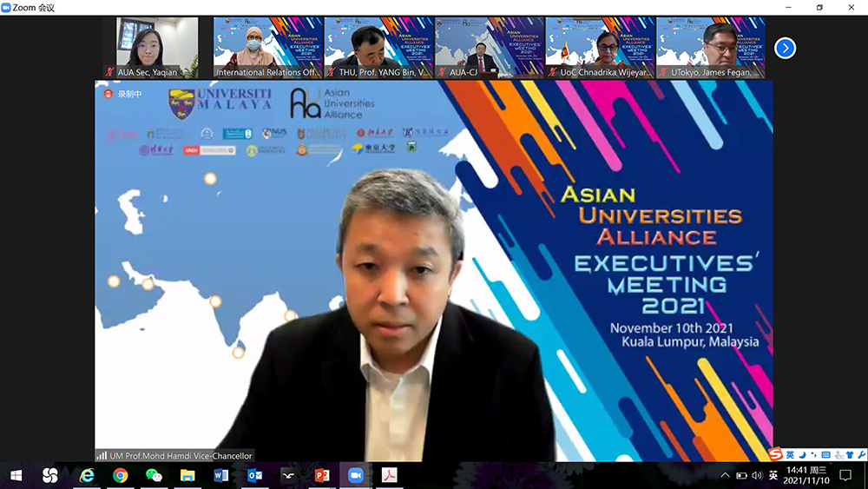Open the fan-shaped app on taskbar
This screenshot has height=489, width=868.
[x=49, y=475]
